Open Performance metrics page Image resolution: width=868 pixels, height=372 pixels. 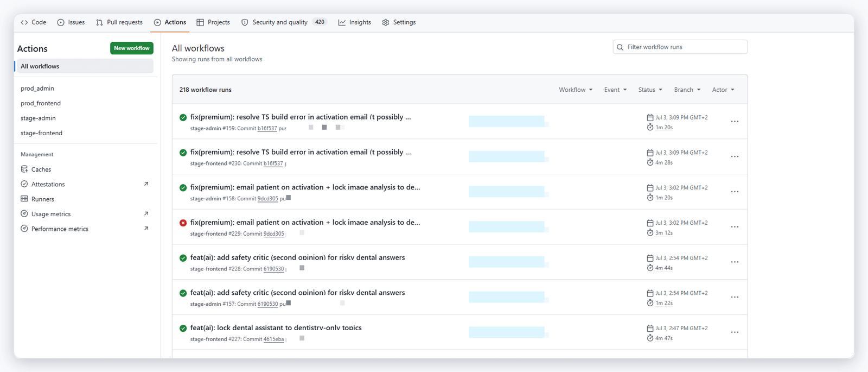[60, 229]
